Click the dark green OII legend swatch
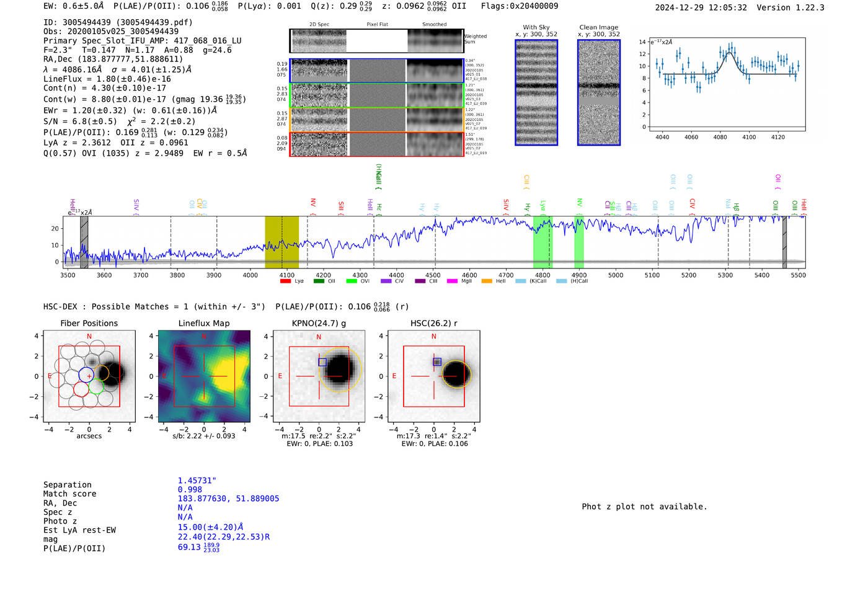 (x=319, y=281)
